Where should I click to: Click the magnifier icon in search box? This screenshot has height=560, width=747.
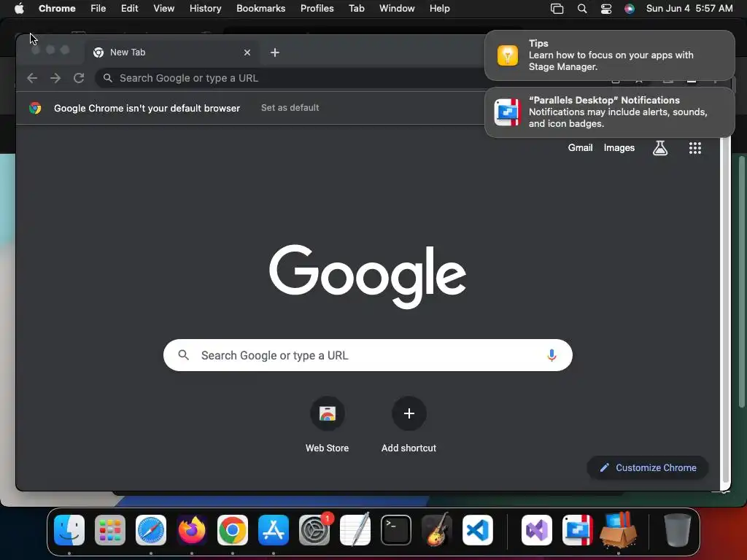[183, 355]
